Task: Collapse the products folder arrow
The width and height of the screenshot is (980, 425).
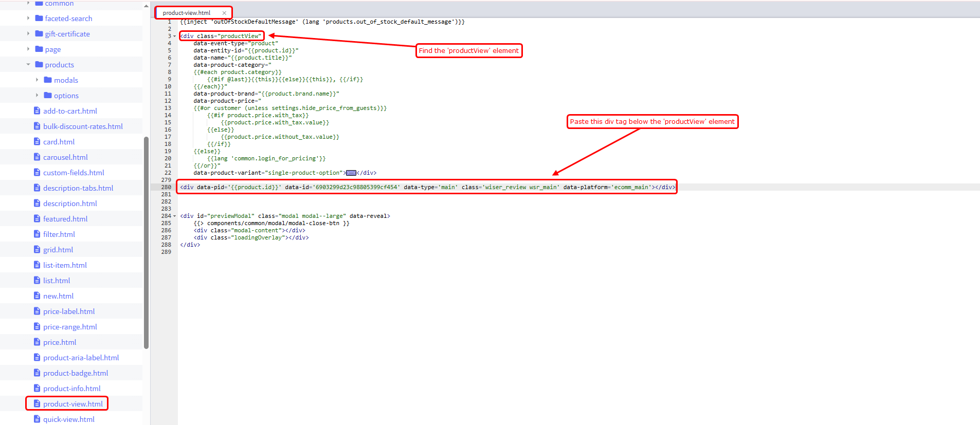Action: click(x=28, y=65)
